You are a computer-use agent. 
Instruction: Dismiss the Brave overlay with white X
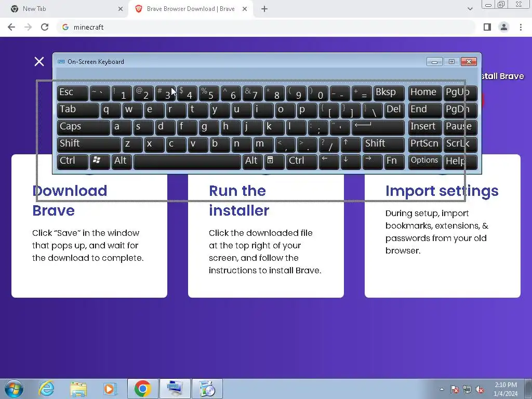(39, 61)
